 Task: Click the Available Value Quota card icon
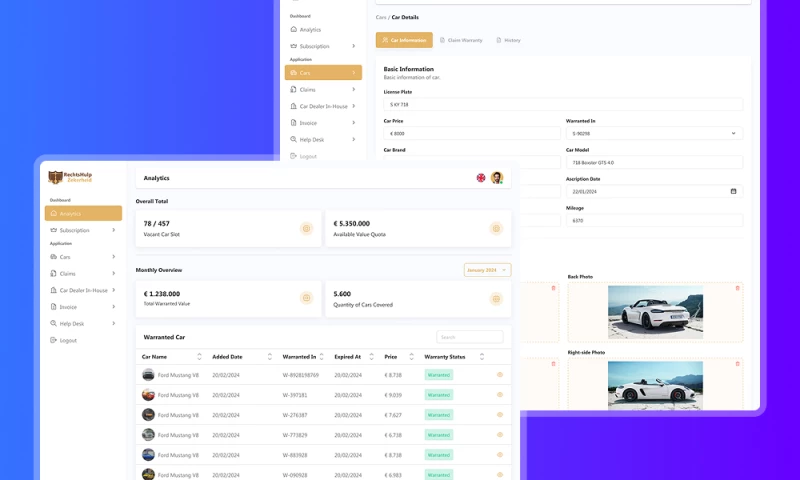point(496,229)
